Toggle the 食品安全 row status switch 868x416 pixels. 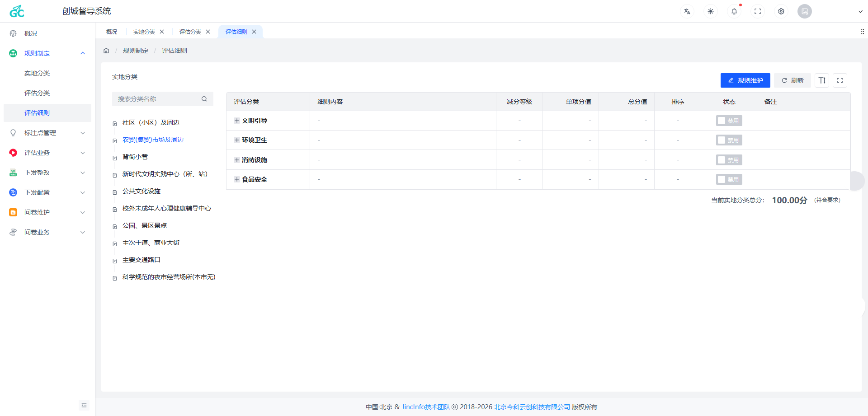729,180
